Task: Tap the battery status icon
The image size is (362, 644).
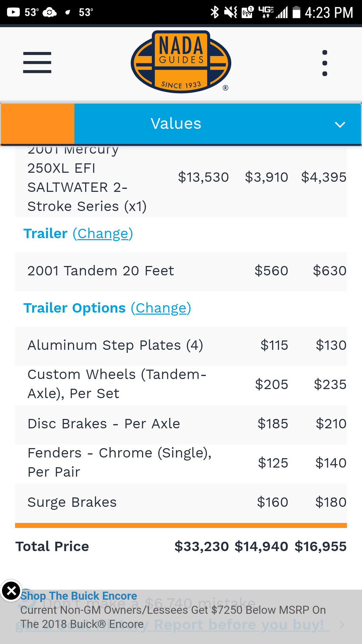Action: [296, 12]
